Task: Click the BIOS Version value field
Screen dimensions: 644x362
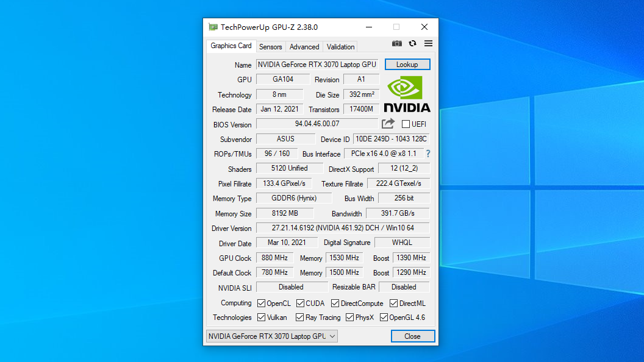Action: pos(317,124)
